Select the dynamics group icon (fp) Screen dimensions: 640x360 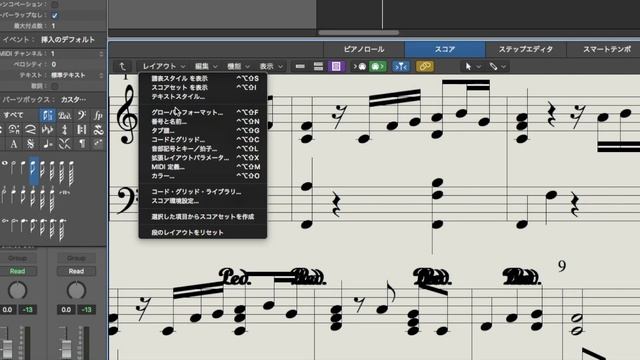pos(98,116)
